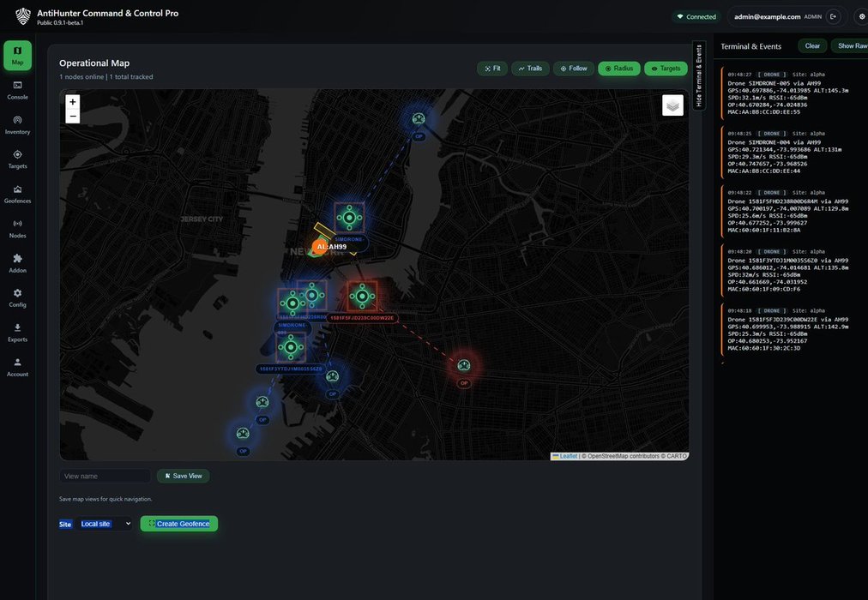Open the Config settings section
The height and width of the screenshot is (600, 868).
17,297
